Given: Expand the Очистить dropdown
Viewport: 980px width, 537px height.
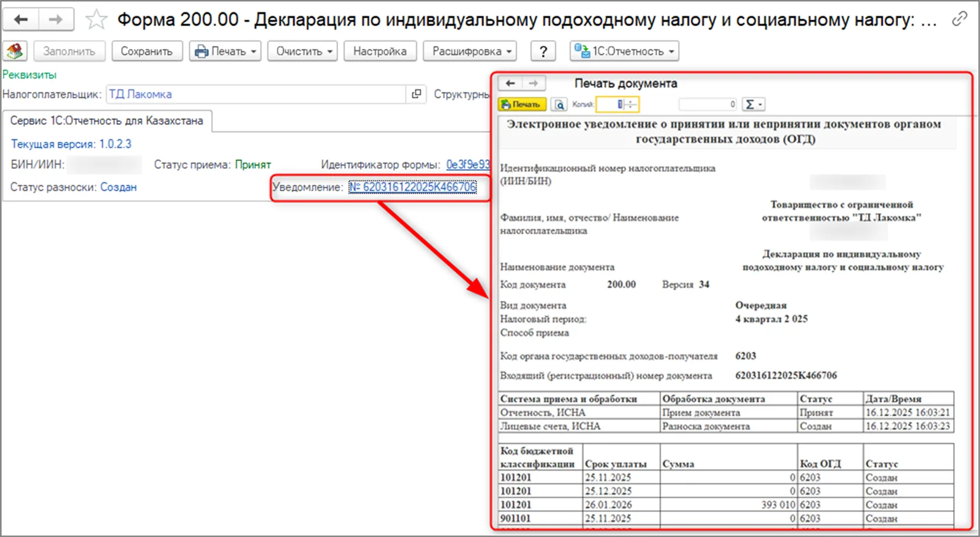Looking at the screenshot, I should 303,51.
